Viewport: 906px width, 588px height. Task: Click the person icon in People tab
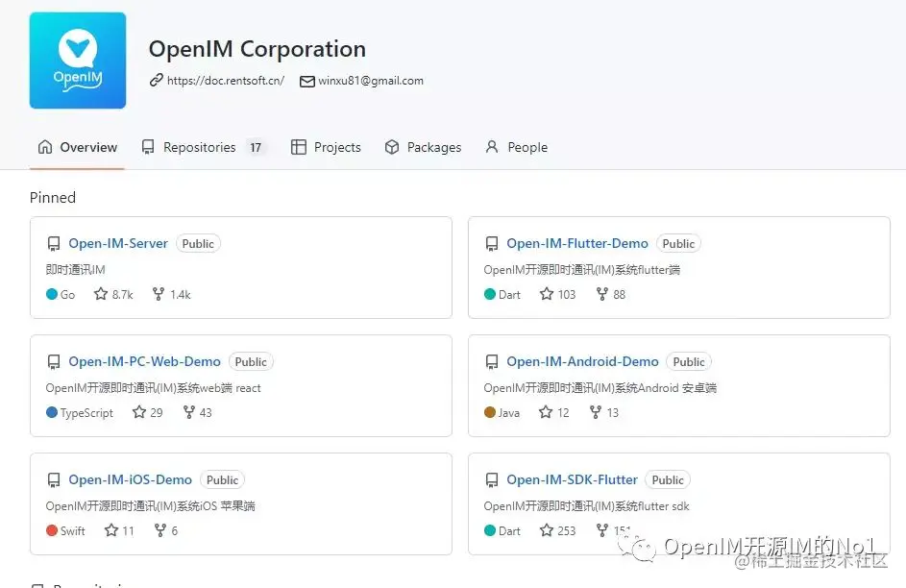pos(492,147)
